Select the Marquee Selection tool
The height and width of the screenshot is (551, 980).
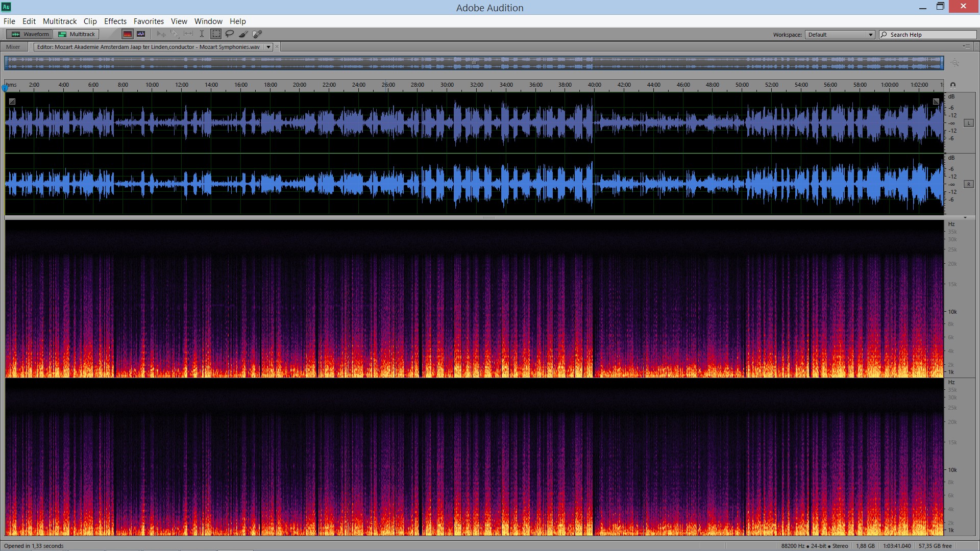pyautogui.click(x=216, y=34)
